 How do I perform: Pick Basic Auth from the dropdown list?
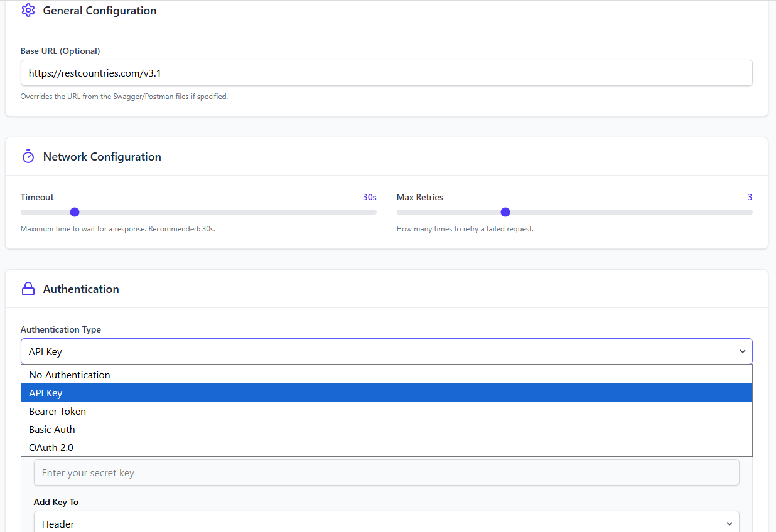pyautogui.click(x=52, y=430)
